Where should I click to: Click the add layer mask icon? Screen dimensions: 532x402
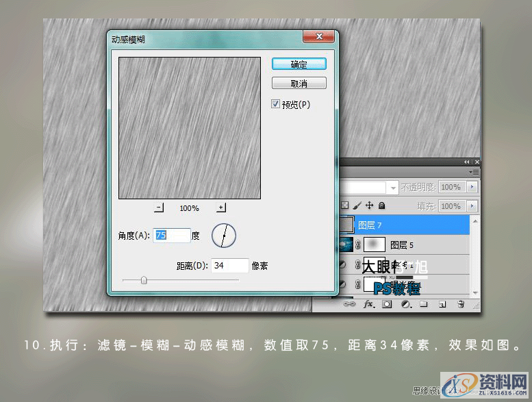pyautogui.click(x=387, y=303)
